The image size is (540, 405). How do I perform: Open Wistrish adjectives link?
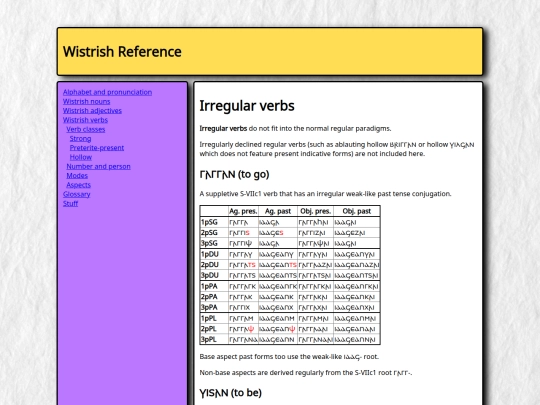point(92,111)
